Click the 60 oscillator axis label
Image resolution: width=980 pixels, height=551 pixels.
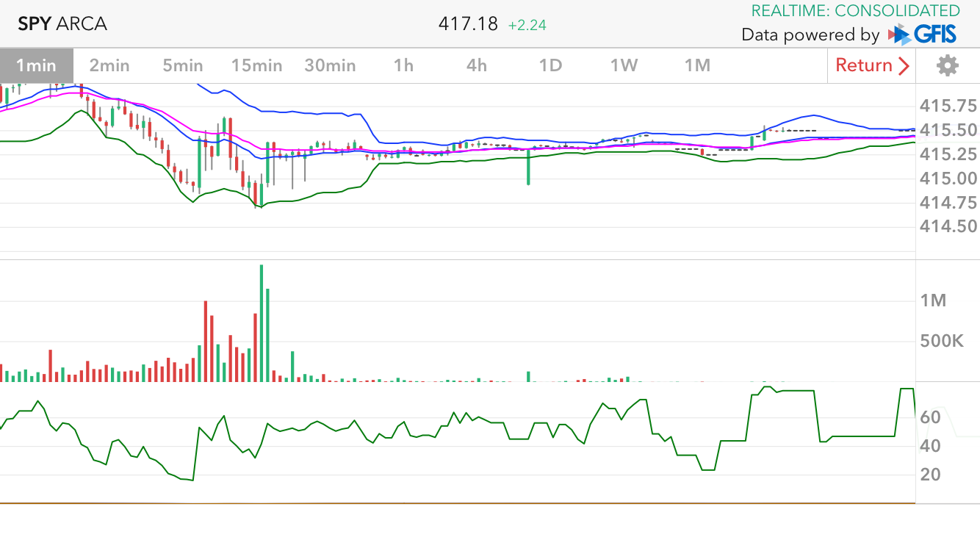click(930, 418)
